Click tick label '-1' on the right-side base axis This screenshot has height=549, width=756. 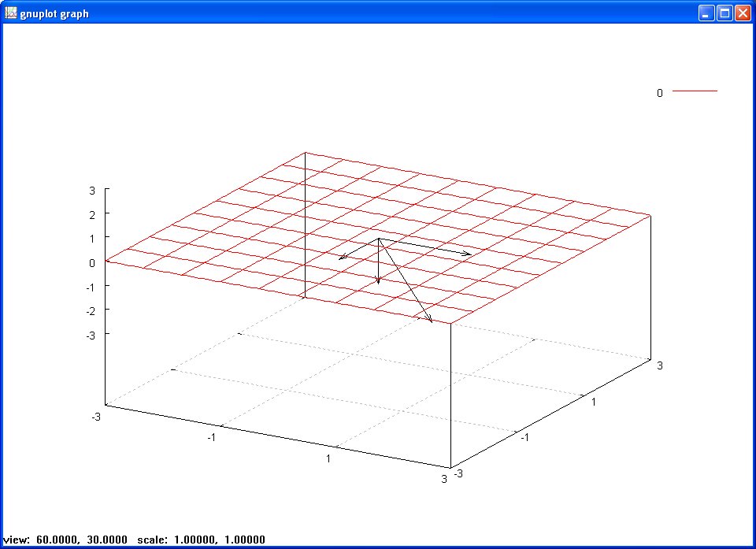524,438
